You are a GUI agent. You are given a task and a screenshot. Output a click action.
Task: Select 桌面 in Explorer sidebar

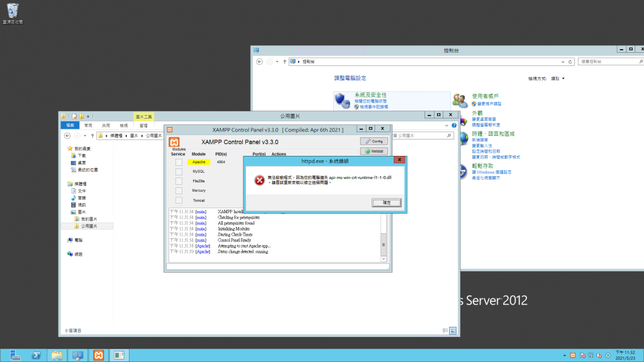82,163
